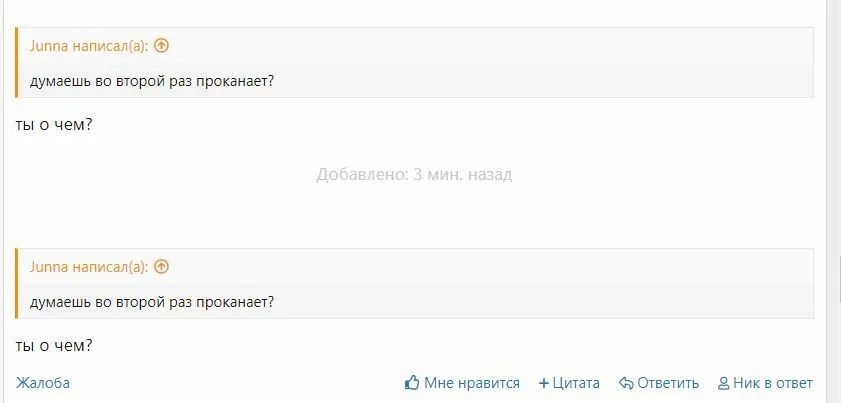
Task: Click the reply arrow icon beside Ответить
Action: pyautogui.click(x=626, y=383)
